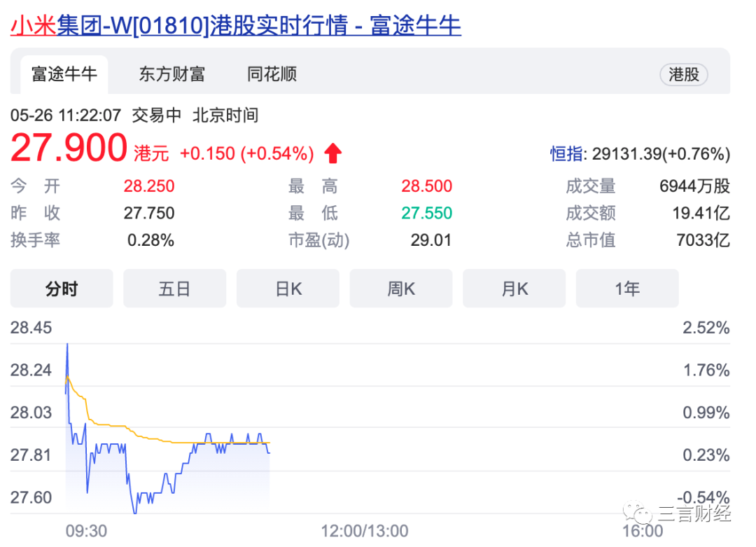Switch chart to 日K
This screenshot has width=756, height=547.
pos(288,289)
